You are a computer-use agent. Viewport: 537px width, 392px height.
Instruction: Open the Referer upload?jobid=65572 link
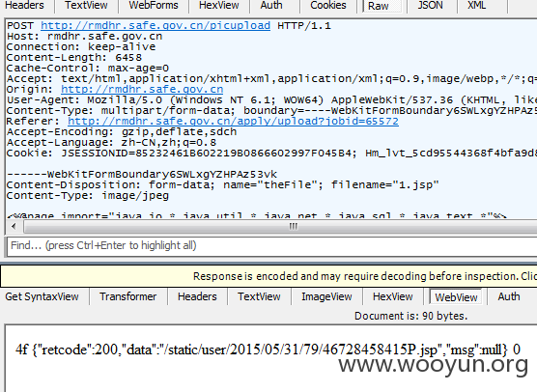(x=233, y=122)
